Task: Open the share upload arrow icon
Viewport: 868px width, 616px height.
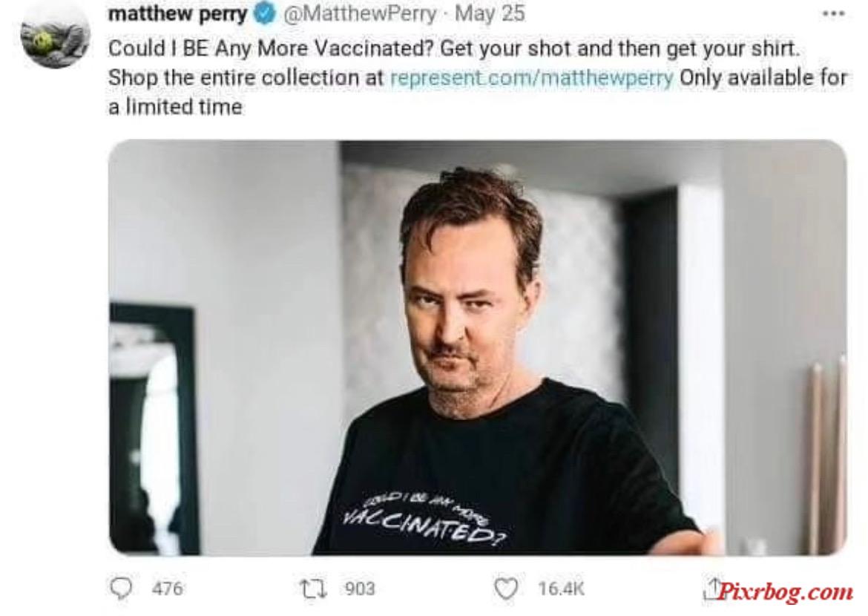Action: [x=711, y=589]
